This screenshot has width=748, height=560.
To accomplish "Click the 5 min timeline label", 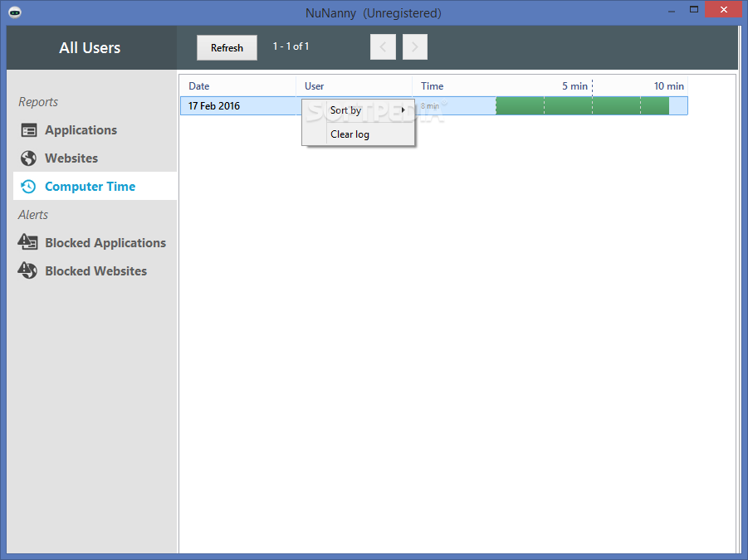I will click(x=574, y=86).
